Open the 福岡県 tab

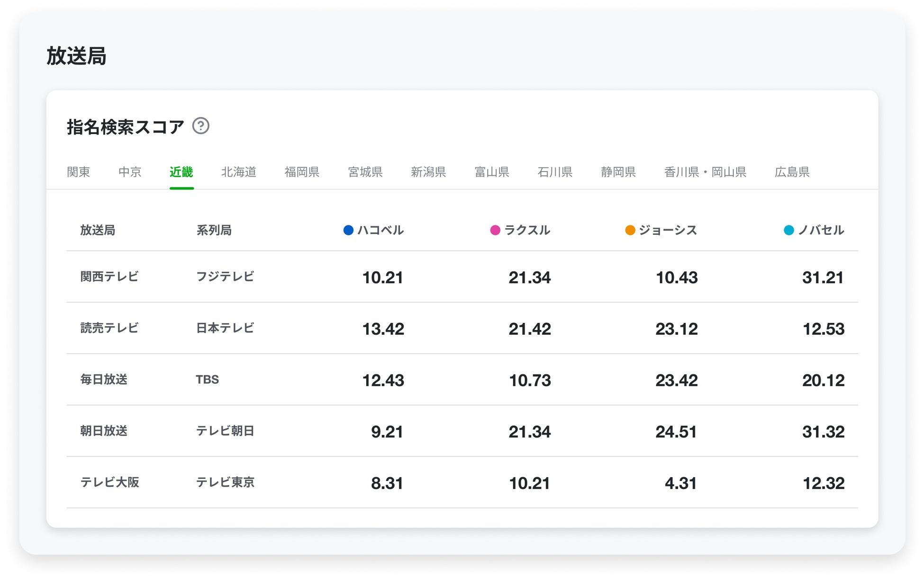click(302, 172)
